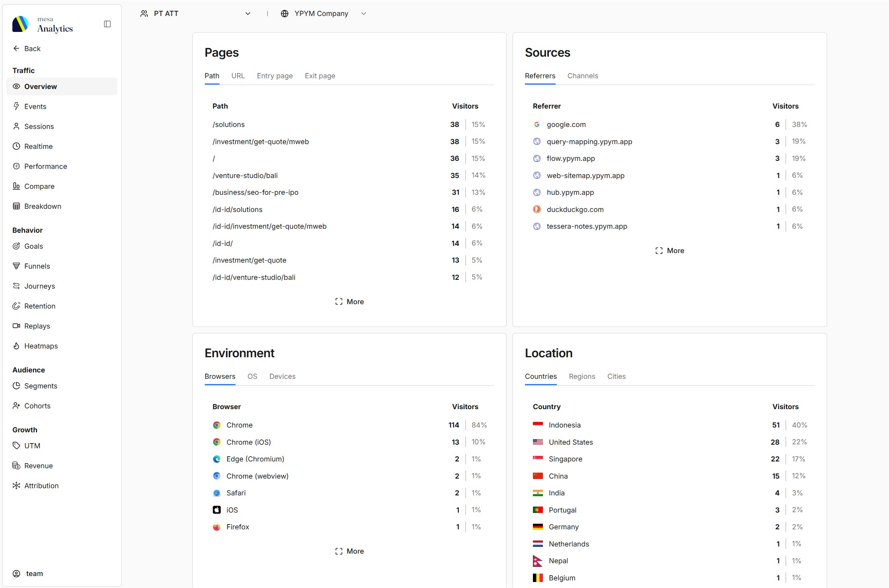Click the Indonesia country row

(x=669, y=425)
